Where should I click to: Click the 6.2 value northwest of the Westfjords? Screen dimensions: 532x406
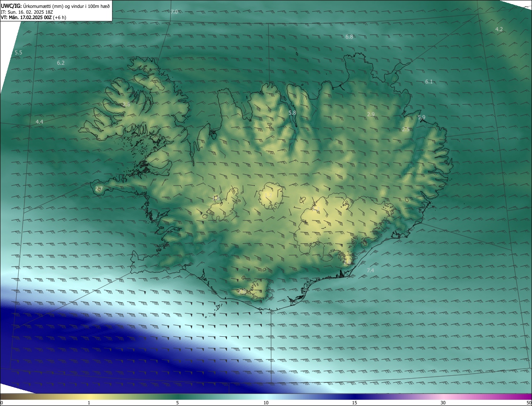61,63
